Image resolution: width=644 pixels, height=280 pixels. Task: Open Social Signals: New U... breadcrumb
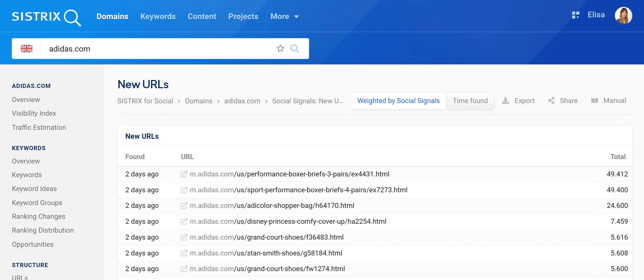point(308,101)
